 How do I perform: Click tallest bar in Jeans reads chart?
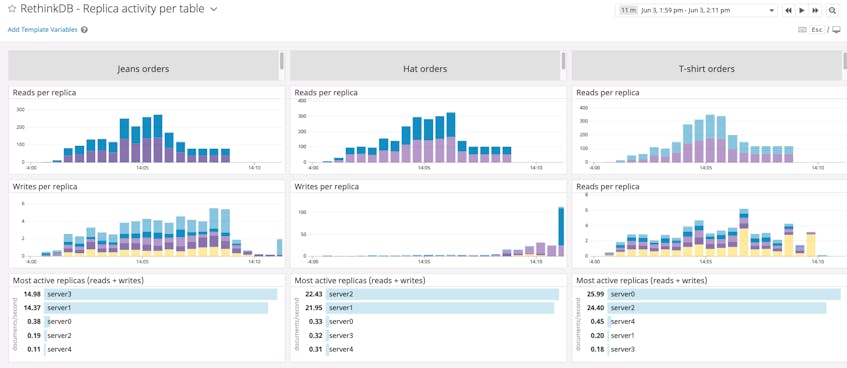click(x=158, y=138)
